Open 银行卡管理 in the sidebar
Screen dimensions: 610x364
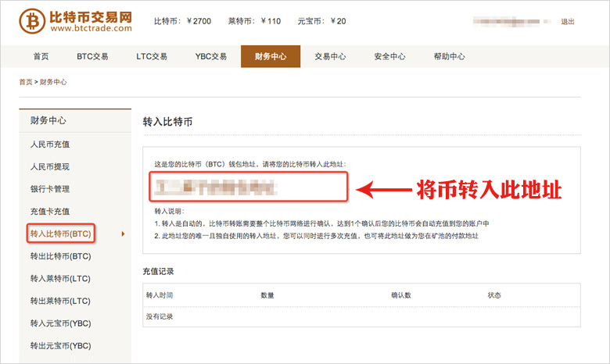[x=50, y=189]
